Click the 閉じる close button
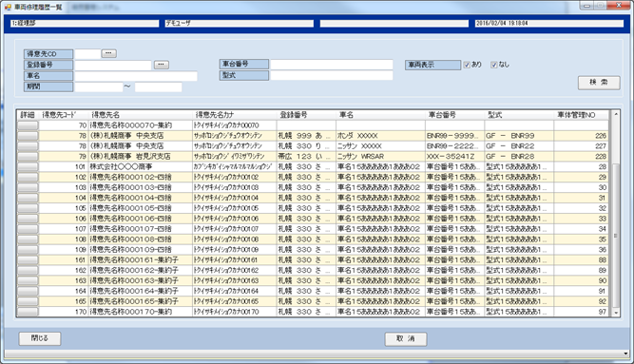Screen dimensions: 634x364 point(40,338)
